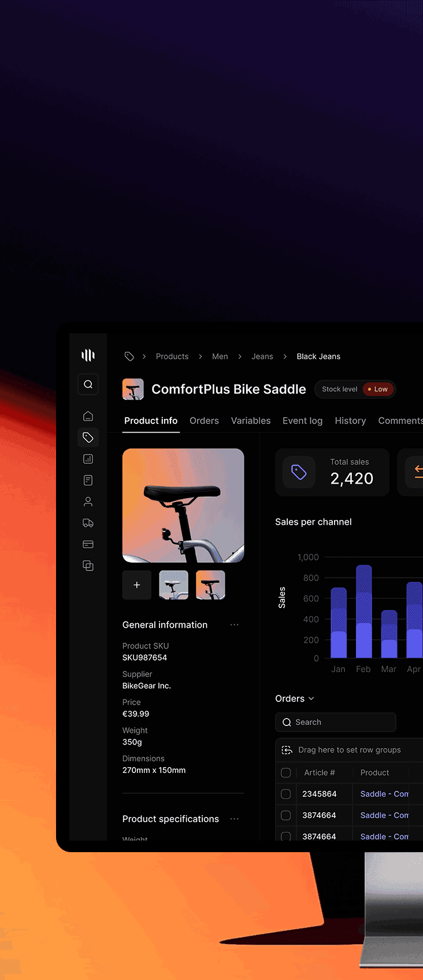Click the Drag here to set row groups text
The image size is (423, 980).
[350, 750]
